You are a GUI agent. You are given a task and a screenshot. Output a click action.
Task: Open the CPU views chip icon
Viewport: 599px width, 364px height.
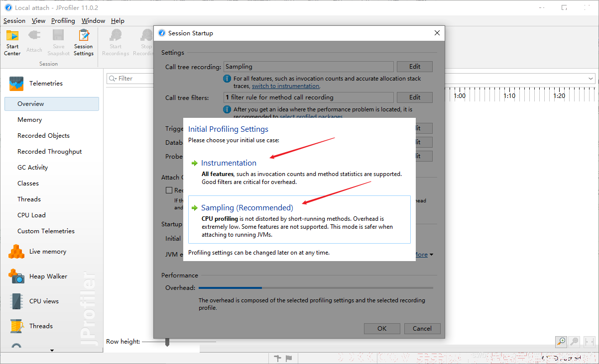(x=16, y=301)
